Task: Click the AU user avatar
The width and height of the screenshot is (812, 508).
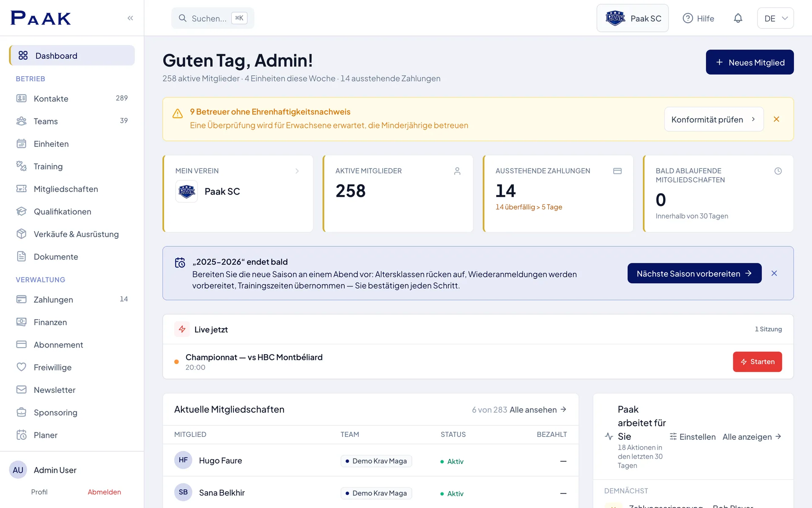Action: click(18, 470)
